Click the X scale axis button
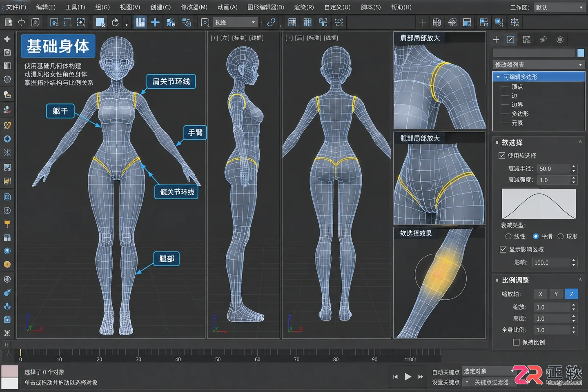Viewport: 588px width, 392px height. pos(541,294)
